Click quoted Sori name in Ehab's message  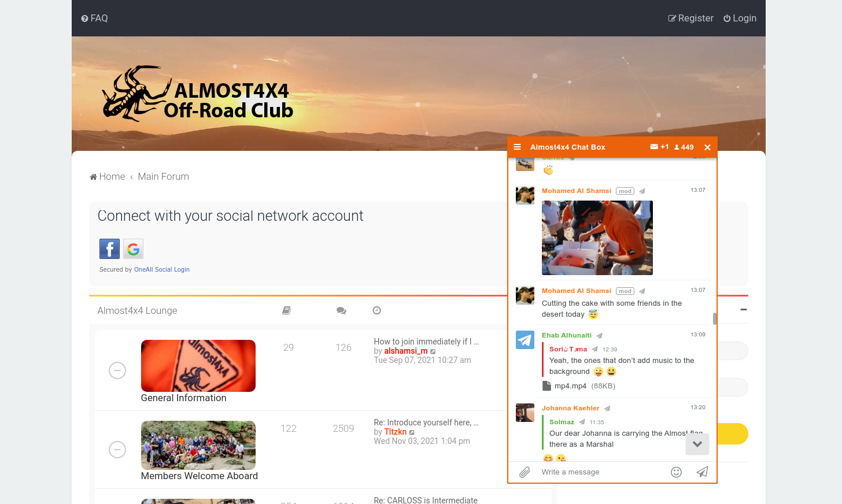pyautogui.click(x=568, y=349)
